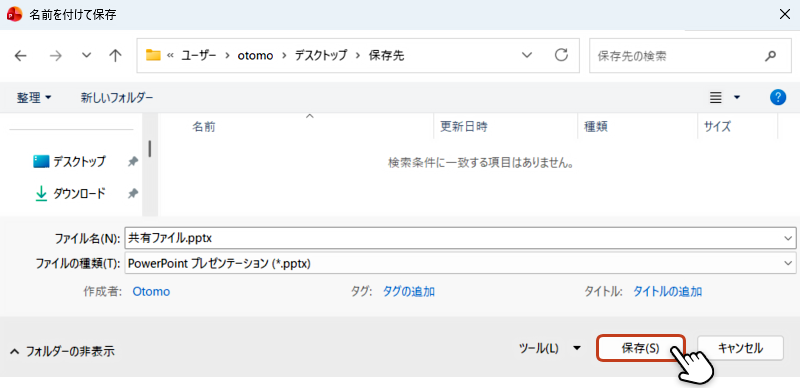
Task: Click the folder icon in address bar
Action: [x=153, y=55]
